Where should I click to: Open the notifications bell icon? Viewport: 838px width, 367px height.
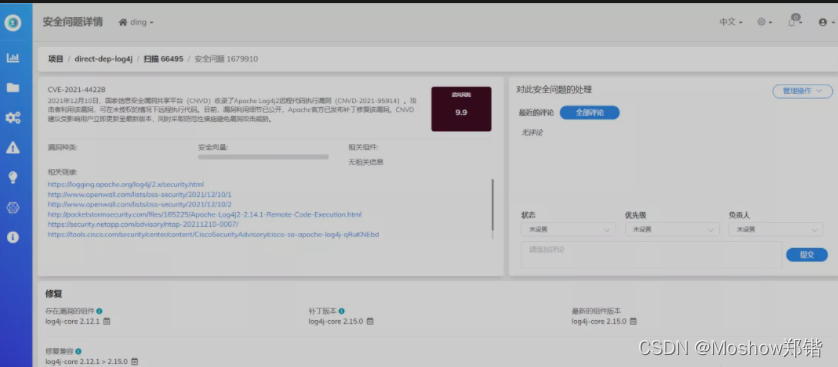click(793, 22)
